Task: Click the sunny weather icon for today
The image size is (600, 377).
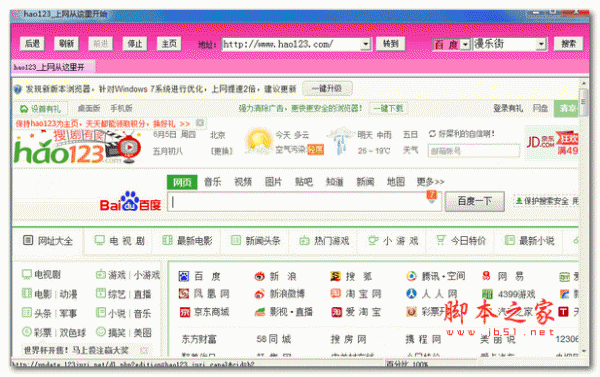Action: 258,142
